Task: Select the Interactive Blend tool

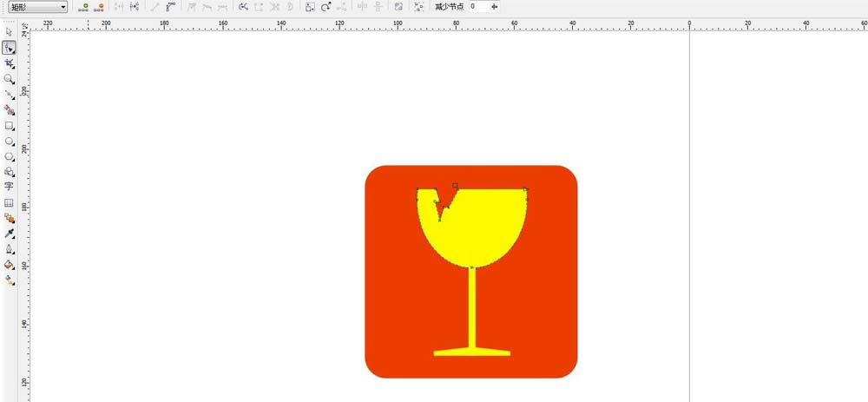Action: (x=9, y=218)
